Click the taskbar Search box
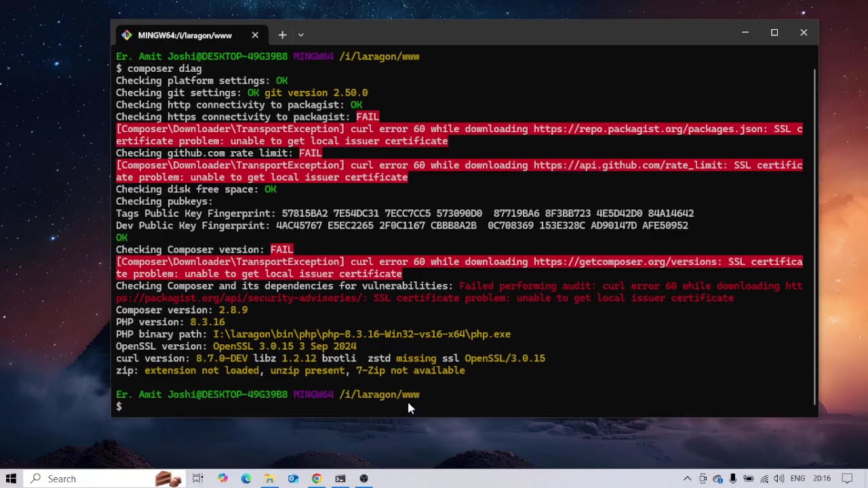This screenshot has width=868, height=488. click(105, 479)
